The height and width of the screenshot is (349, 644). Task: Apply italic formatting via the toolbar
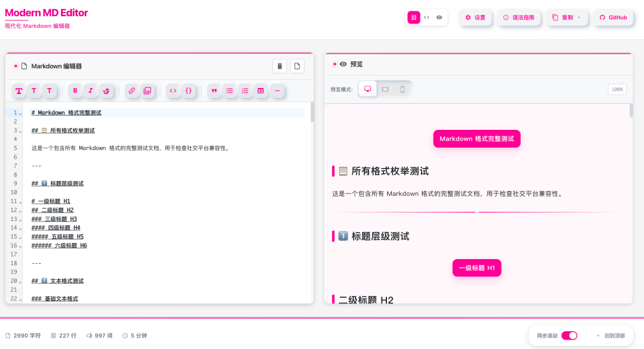click(90, 90)
